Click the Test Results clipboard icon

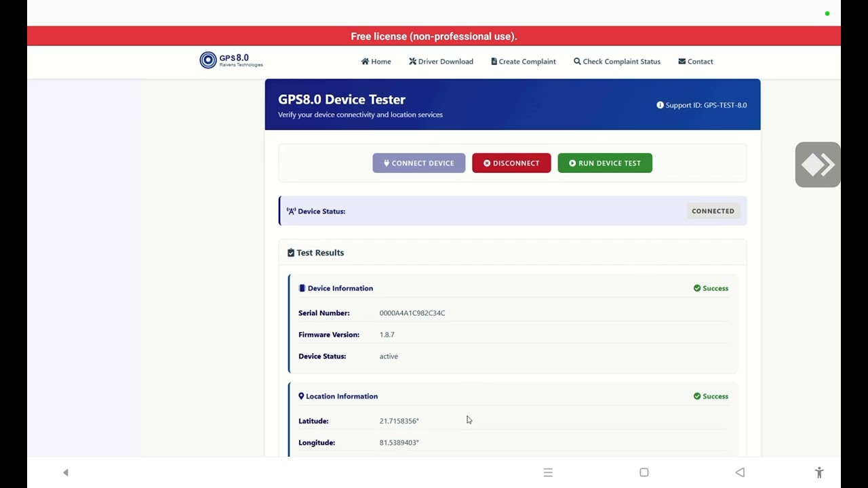[291, 253]
